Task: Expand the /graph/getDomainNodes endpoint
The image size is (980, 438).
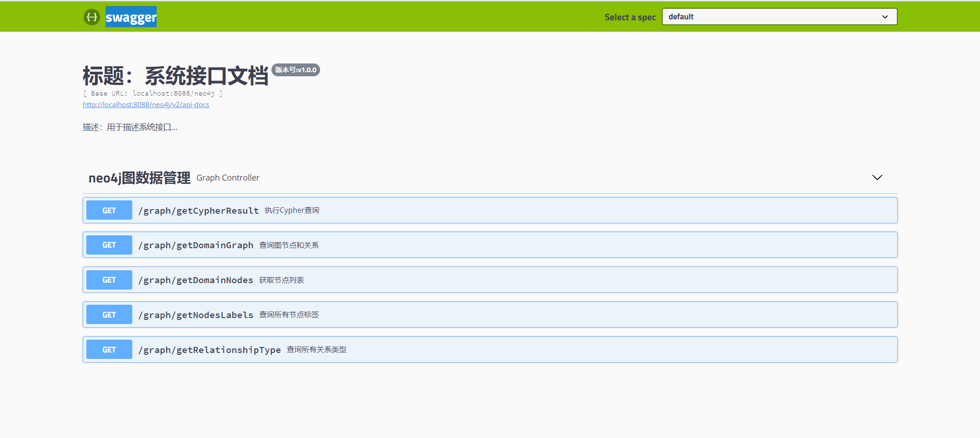Action: 490,280
